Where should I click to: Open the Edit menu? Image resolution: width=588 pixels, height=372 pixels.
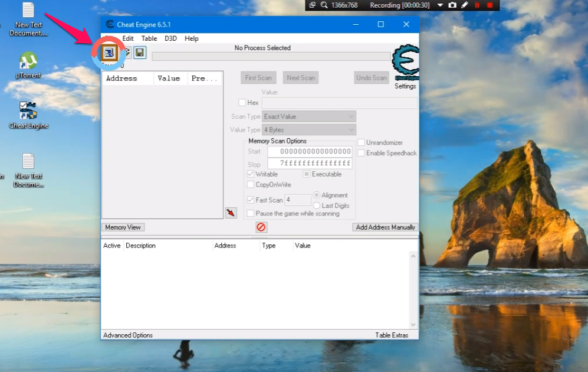pos(128,38)
